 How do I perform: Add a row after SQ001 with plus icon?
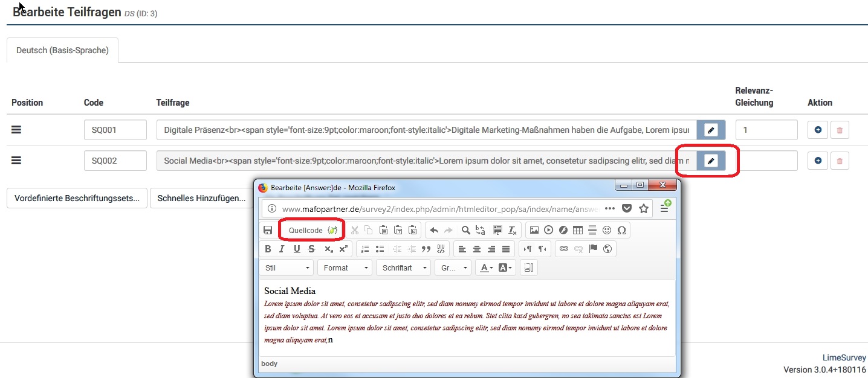click(x=818, y=129)
